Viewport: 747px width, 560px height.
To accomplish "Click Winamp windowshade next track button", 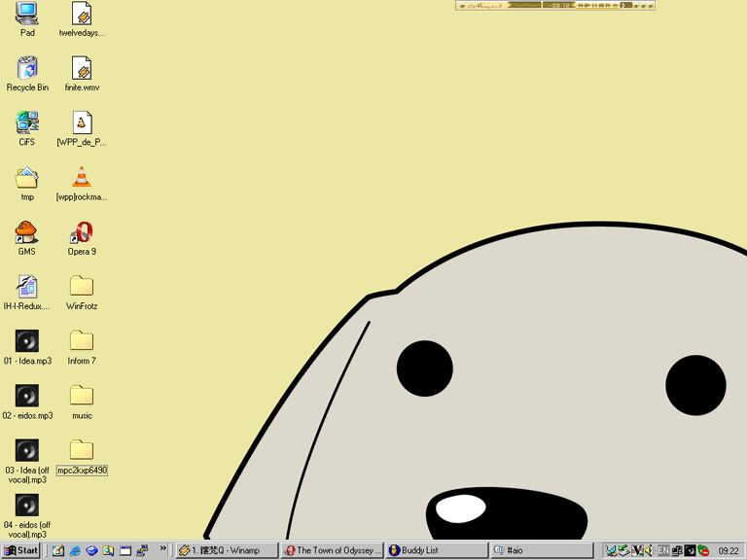I will 608,5.
